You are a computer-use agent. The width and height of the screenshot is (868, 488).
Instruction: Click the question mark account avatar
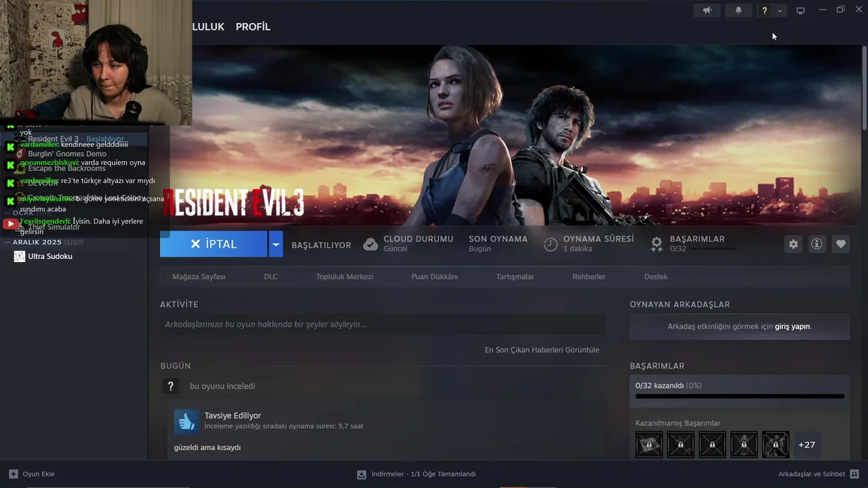point(764,10)
